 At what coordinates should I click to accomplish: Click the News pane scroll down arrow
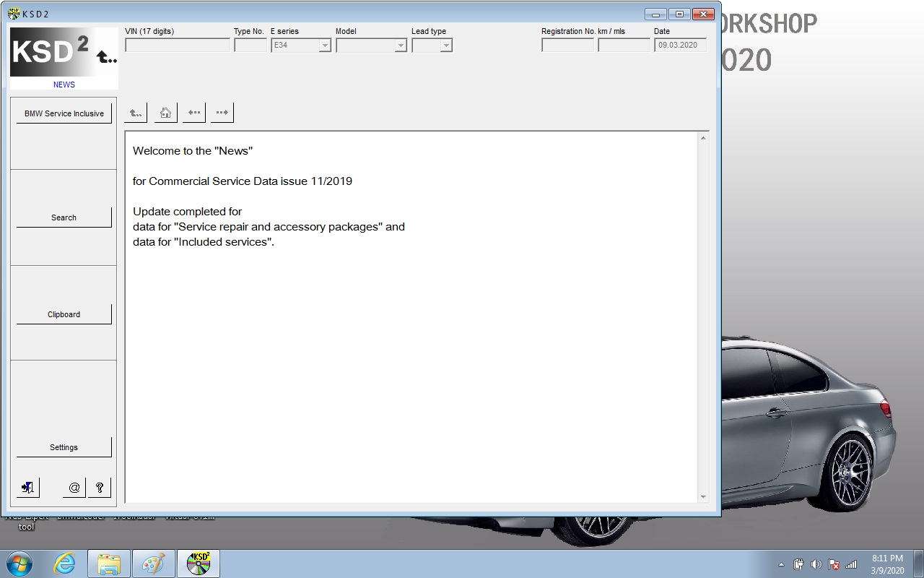[x=704, y=497]
